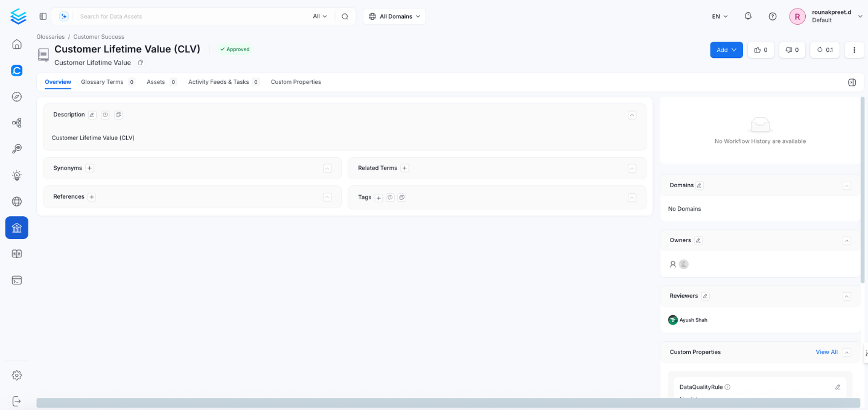The image size is (868, 410).
Task: Open Tags conversation thread icon
Action: (x=402, y=197)
